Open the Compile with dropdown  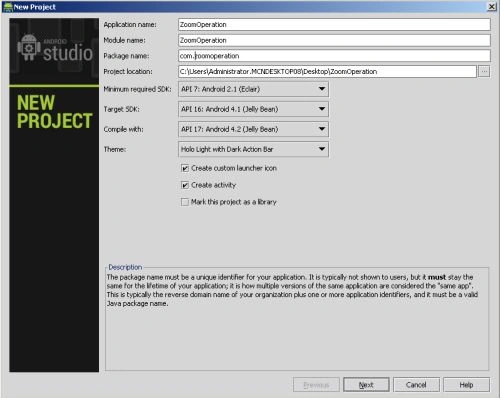[253, 129]
